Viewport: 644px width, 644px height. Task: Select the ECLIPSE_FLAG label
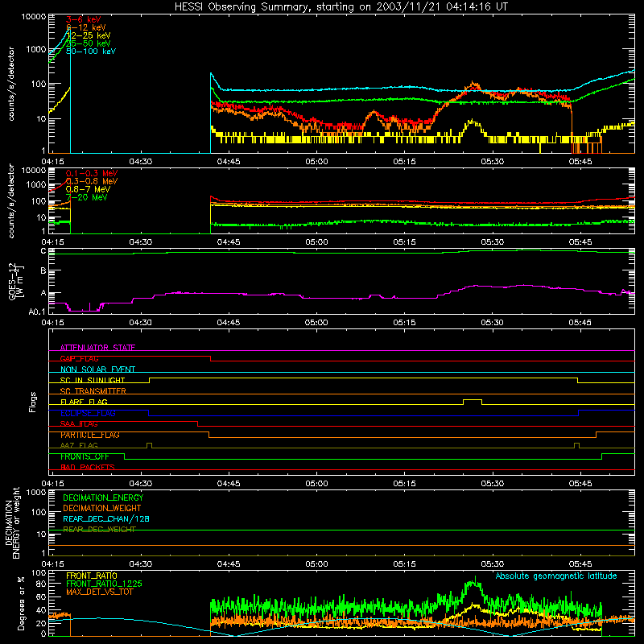tap(88, 413)
